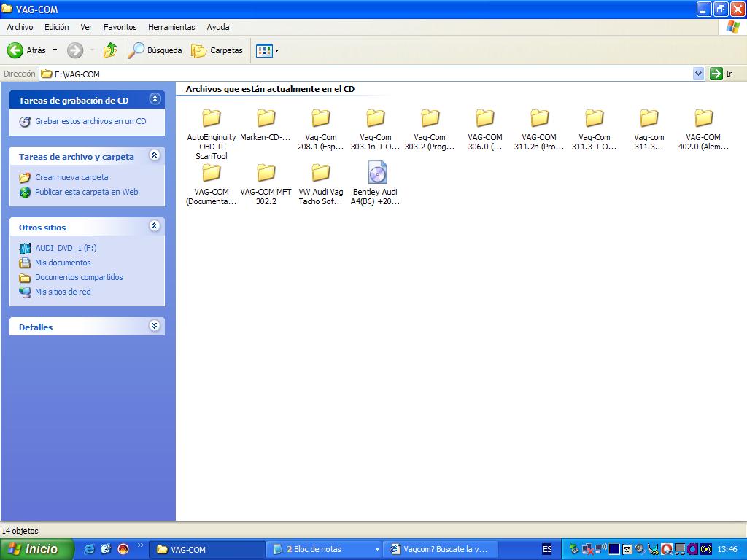Collapse the Tareas de grabación de CD panel
Viewport: 747px width, 560px height.
(155, 99)
